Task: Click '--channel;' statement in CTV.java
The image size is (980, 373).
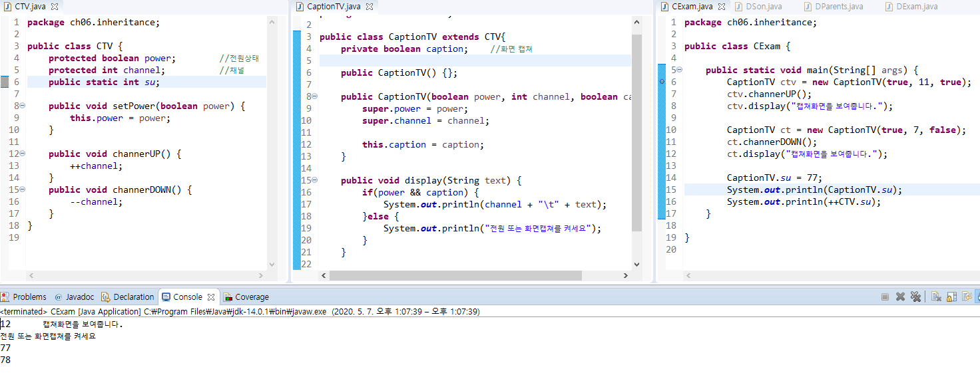Action: [97, 201]
